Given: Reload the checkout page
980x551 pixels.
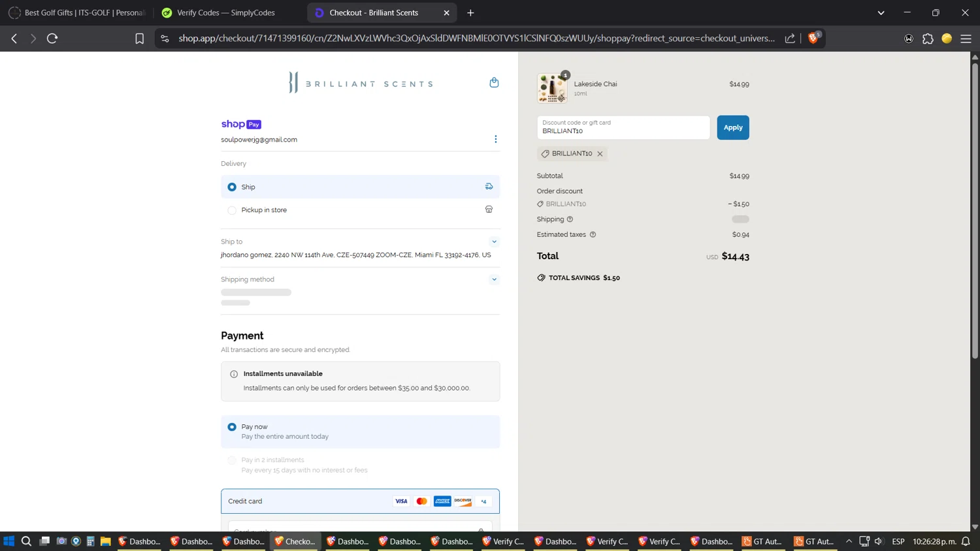Looking at the screenshot, I should coord(52,39).
